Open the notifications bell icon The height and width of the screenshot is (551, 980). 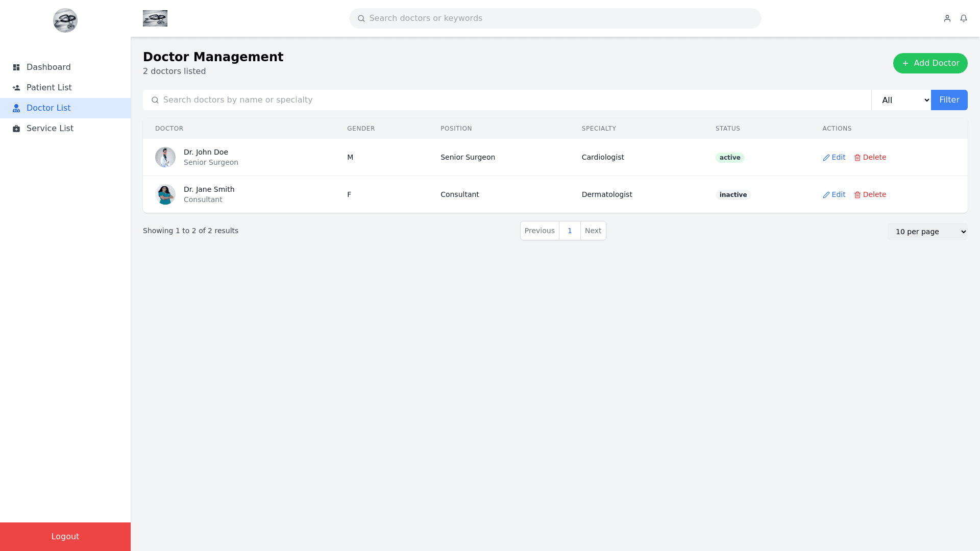click(964, 18)
